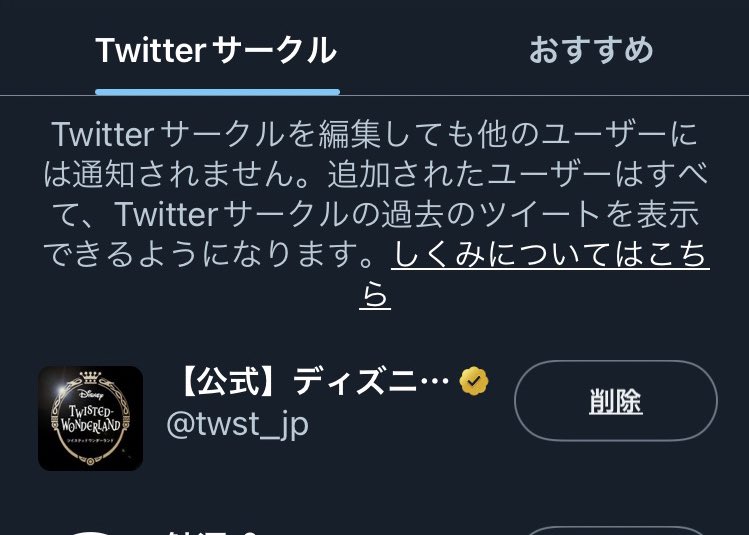749x535 pixels.
Task: Click the gold verified badge icon
Action: point(473,381)
